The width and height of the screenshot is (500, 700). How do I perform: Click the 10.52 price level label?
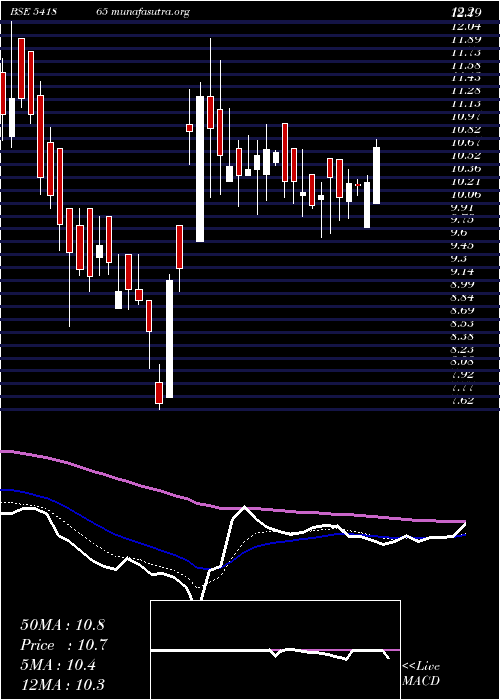[466, 156]
